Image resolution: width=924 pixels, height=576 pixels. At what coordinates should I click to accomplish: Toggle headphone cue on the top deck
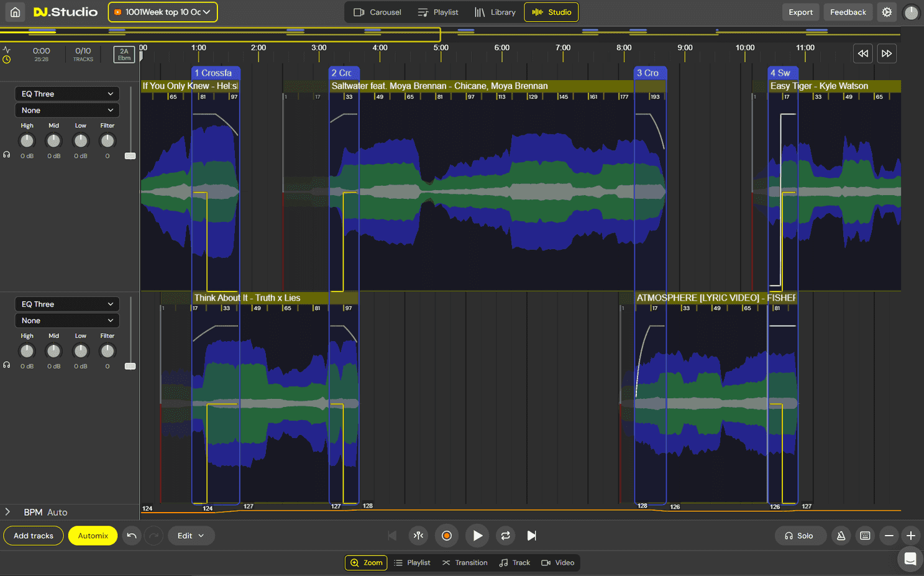[6, 154]
